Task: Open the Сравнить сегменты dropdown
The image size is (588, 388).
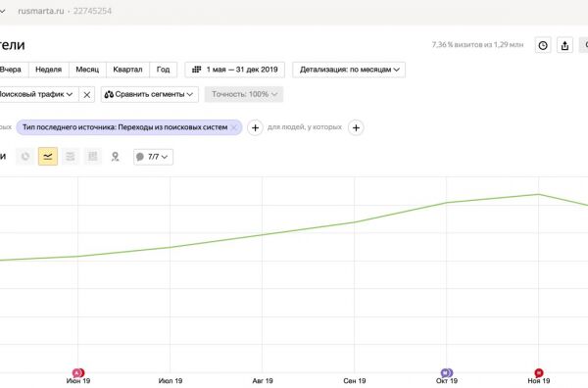Action: click(150, 94)
